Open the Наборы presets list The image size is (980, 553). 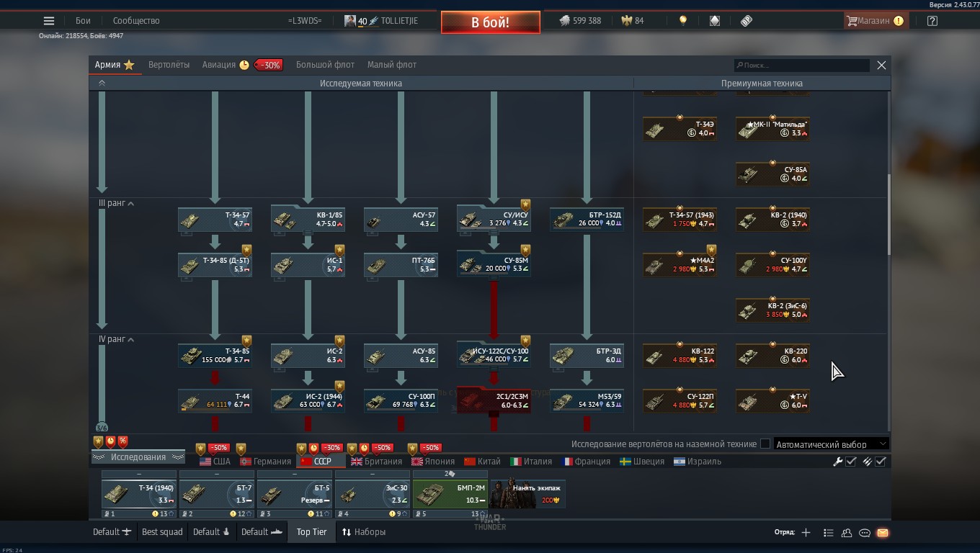(x=363, y=532)
